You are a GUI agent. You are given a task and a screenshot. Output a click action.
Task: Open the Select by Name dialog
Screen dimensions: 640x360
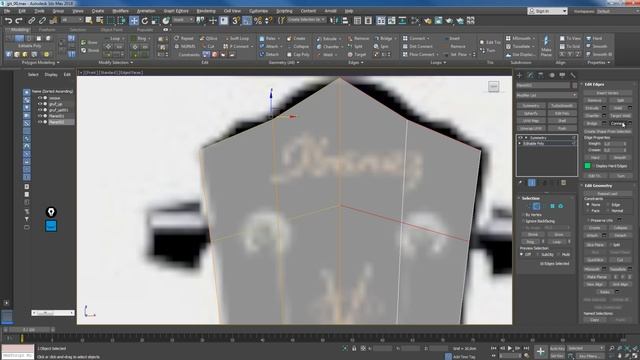(x=100, y=20)
